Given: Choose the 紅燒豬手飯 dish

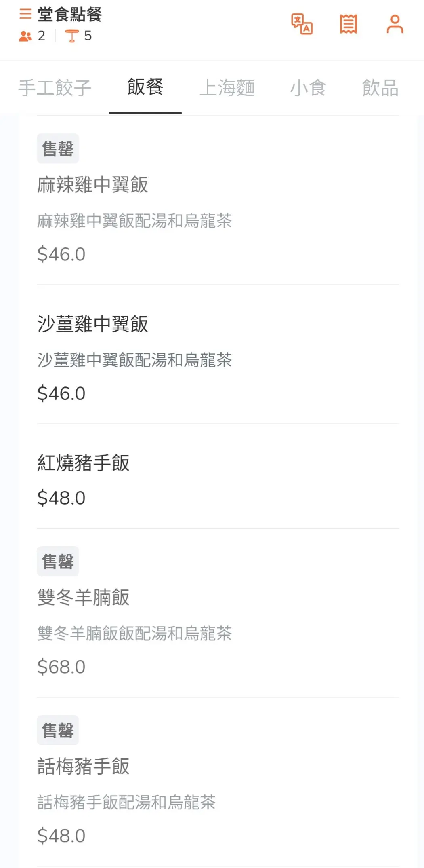Looking at the screenshot, I should (x=84, y=463).
